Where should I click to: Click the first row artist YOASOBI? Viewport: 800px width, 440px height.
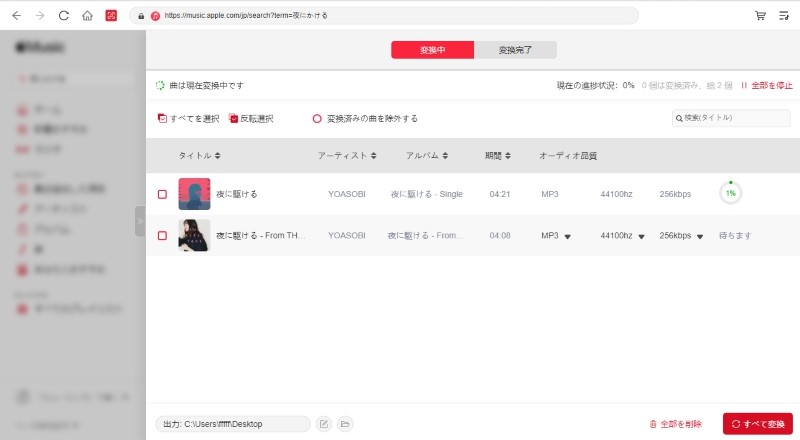pos(346,194)
